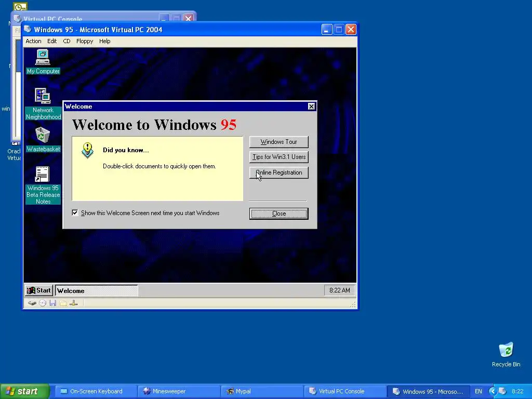The image size is (532, 399).
Task: Open the CD menu
Action: point(66,41)
